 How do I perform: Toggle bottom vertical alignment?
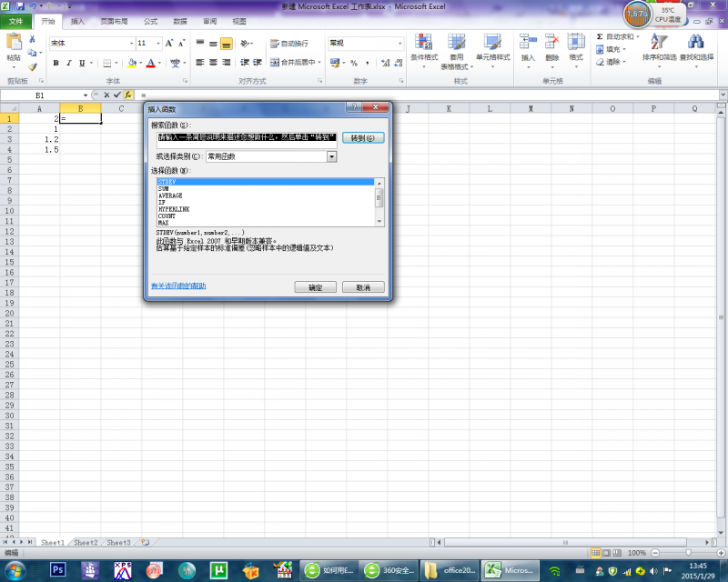[x=226, y=44]
